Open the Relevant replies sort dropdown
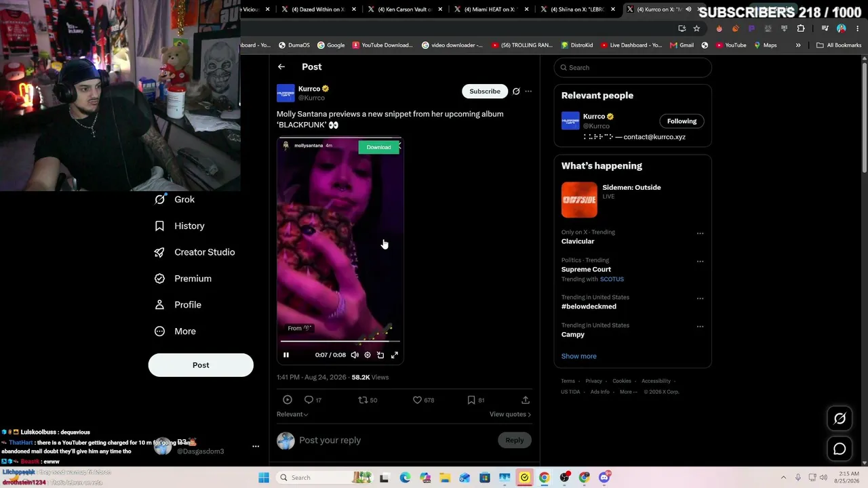Screen dimensions: 868x488 point(292,414)
